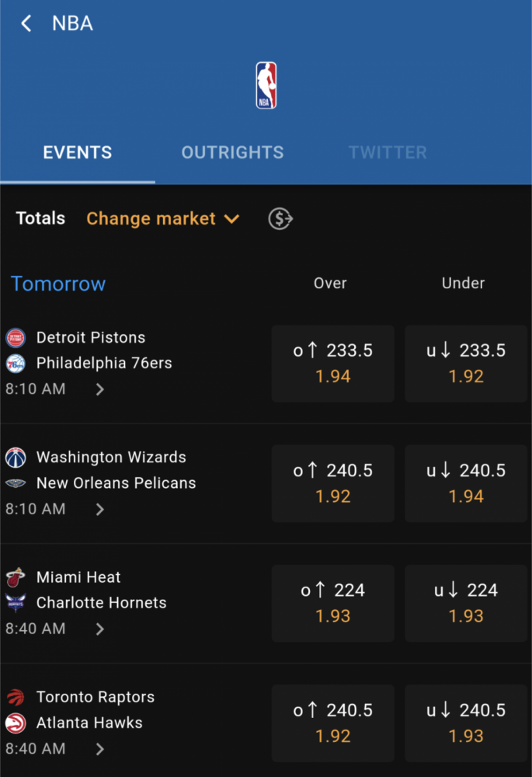
Task: Open the cash out dollar icon
Action: pyautogui.click(x=280, y=218)
